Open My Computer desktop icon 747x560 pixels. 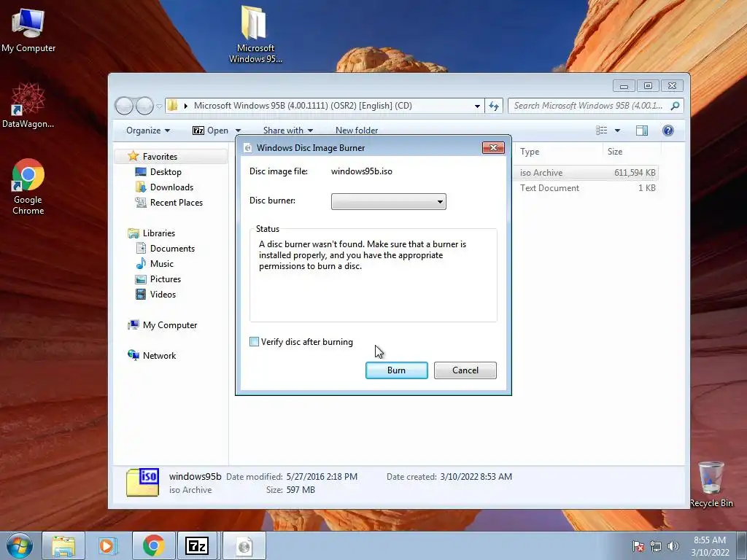28,30
